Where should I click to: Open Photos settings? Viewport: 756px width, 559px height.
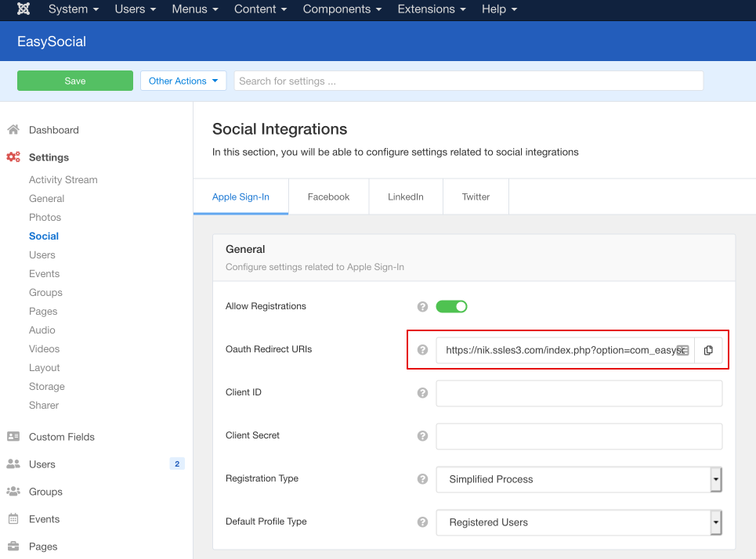(x=45, y=218)
